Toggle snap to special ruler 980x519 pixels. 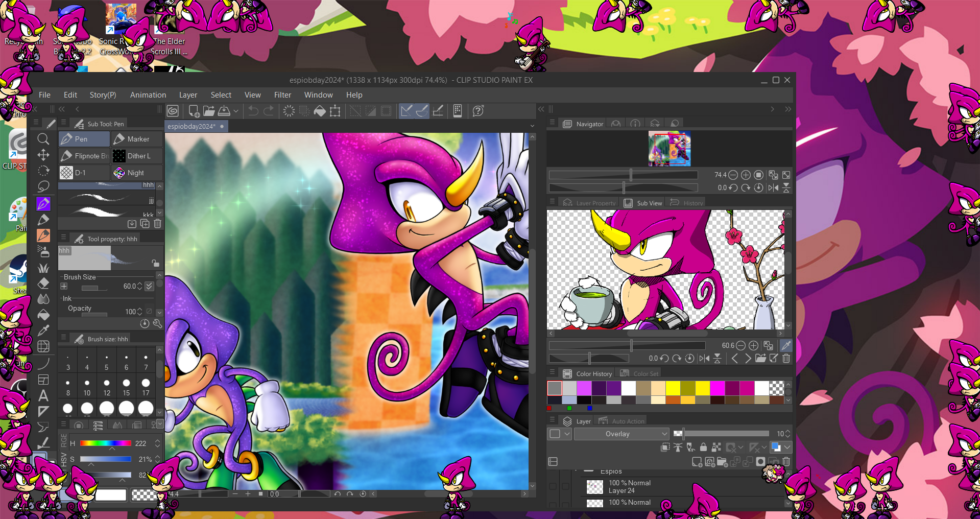[x=422, y=111]
